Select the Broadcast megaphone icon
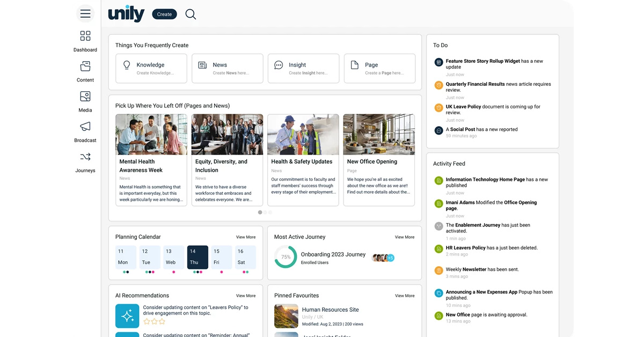 click(85, 127)
